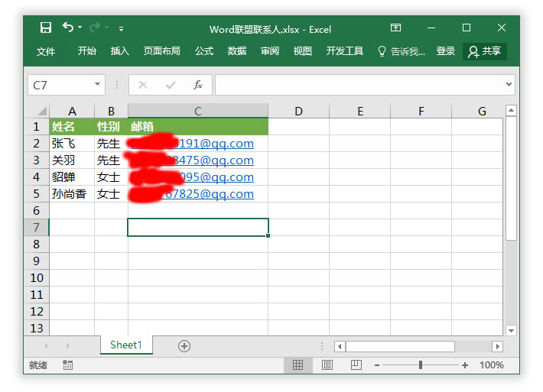Click the macro recording icon in status bar

67,364
